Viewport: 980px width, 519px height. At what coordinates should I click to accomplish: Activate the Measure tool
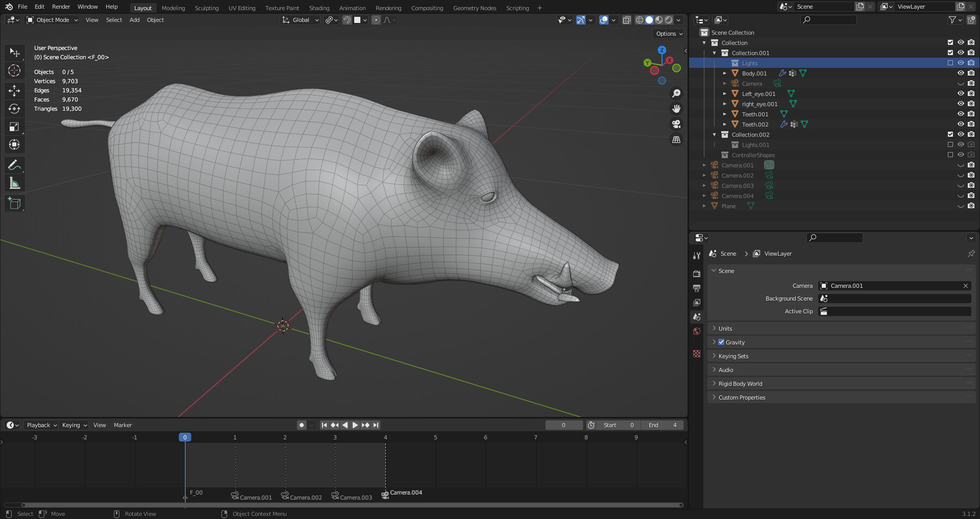point(14,183)
